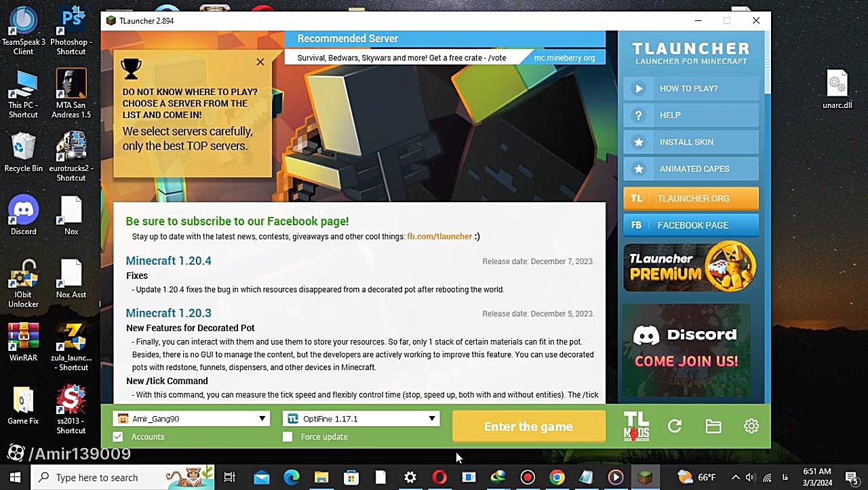Open the account dropdown Amir_Gang90
This screenshot has width=868, height=490.
click(x=191, y=419)
